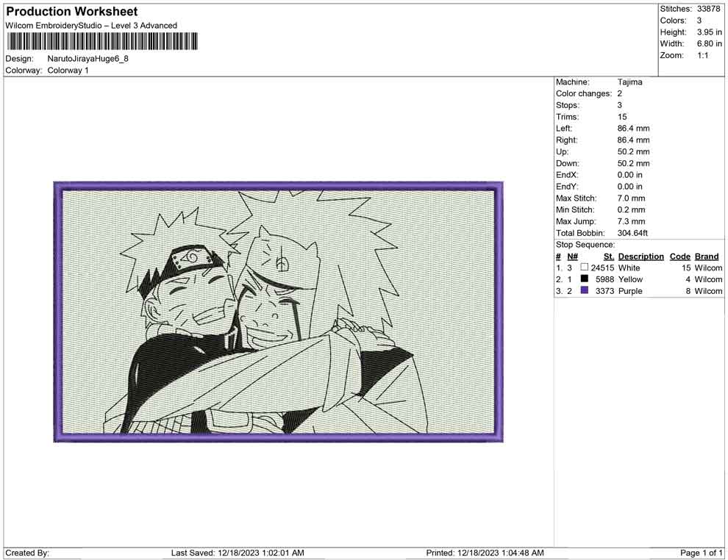
Task: Select the Width value 6.80 in
Action: (x=710, y=43)
